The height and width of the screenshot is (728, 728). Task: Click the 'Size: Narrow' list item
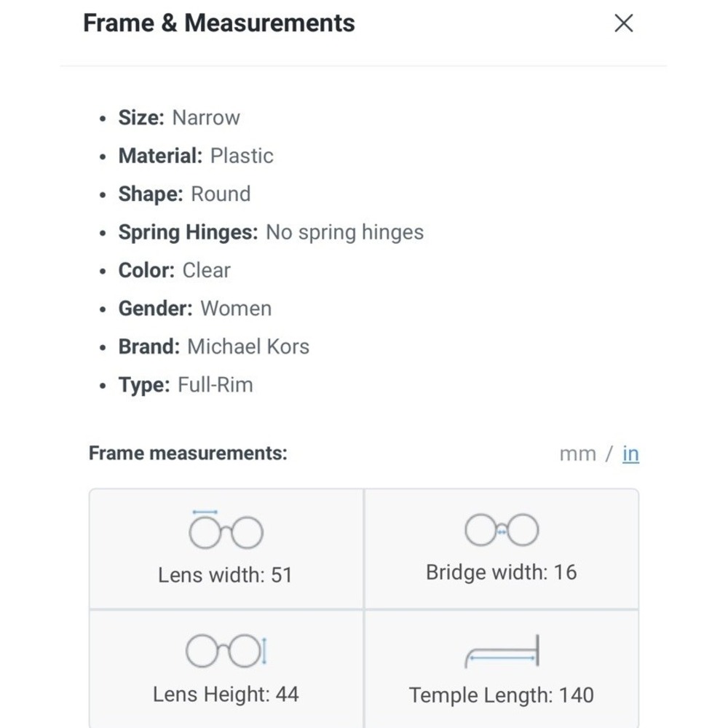click(179, 117)
